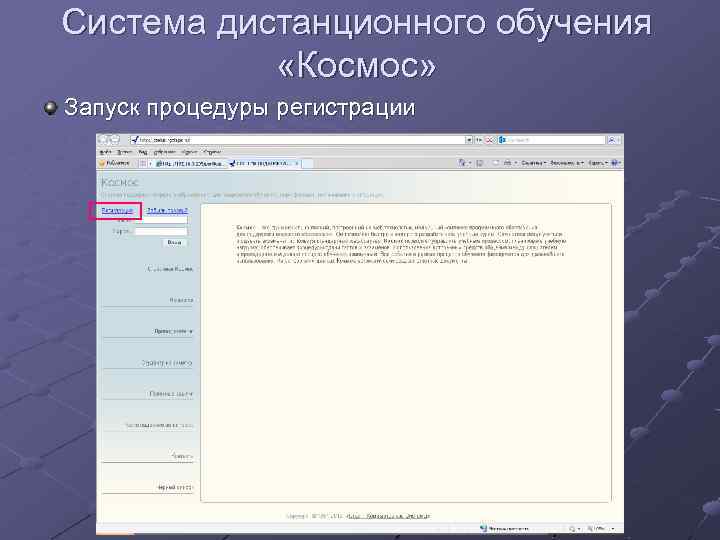This screenshot has width=720, height=540.
Task: Click the browser Back arrow button
Action: 103,140
